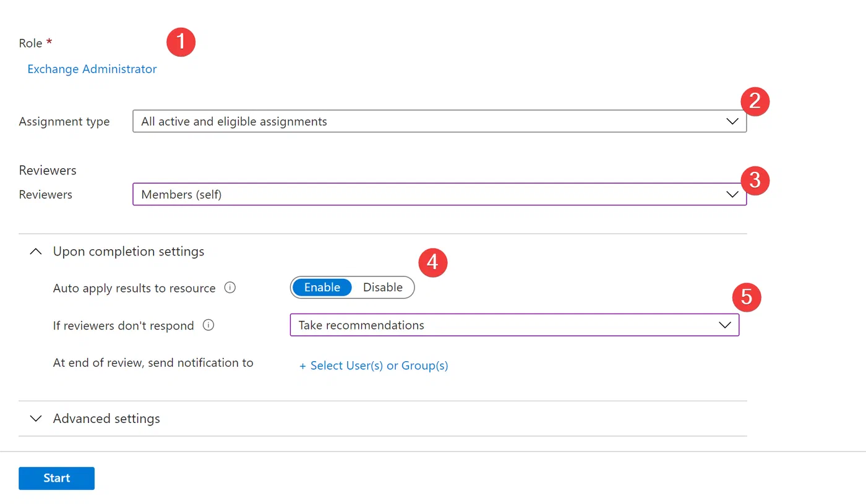The height and width of the screenshot is (504, 866).
Task: Open the Exchange Administrator role link
Action: (92, 69)
